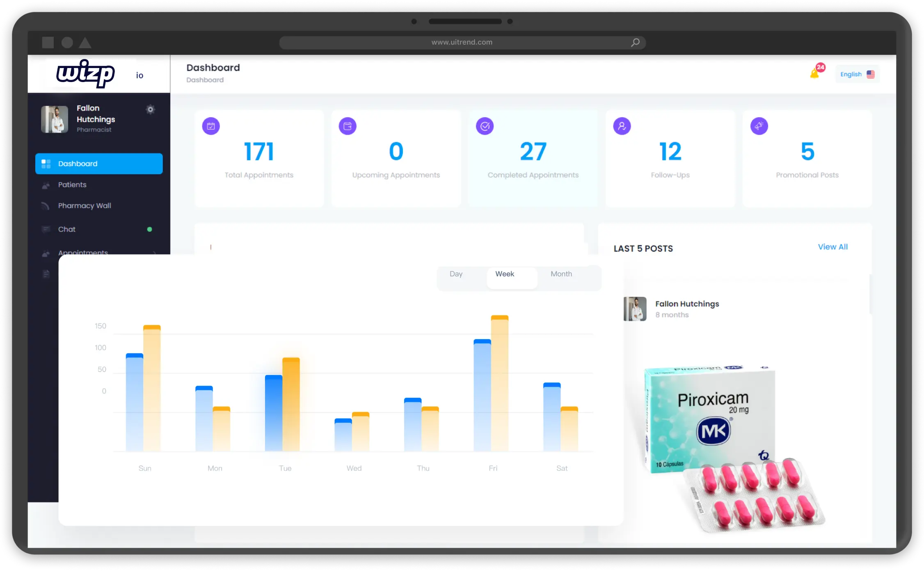Switch chart to Month view

pos(561,274)
